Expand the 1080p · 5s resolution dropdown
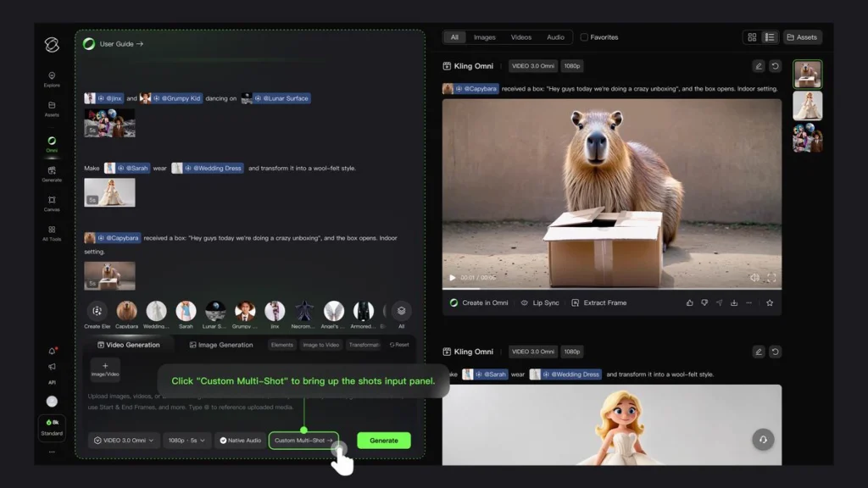 [186, 441]
